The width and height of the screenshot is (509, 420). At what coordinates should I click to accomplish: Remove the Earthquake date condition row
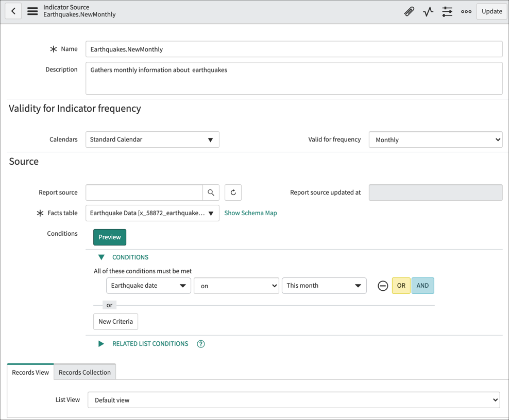click(382, 285)
